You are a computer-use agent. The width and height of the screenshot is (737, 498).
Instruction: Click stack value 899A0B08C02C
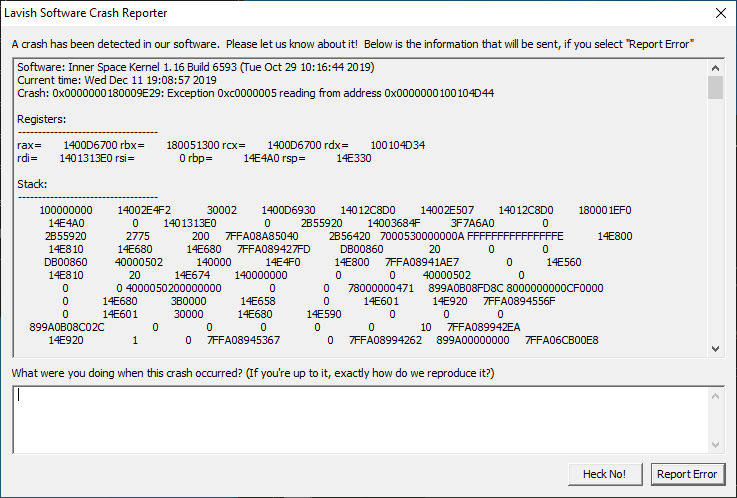(67, 327)
